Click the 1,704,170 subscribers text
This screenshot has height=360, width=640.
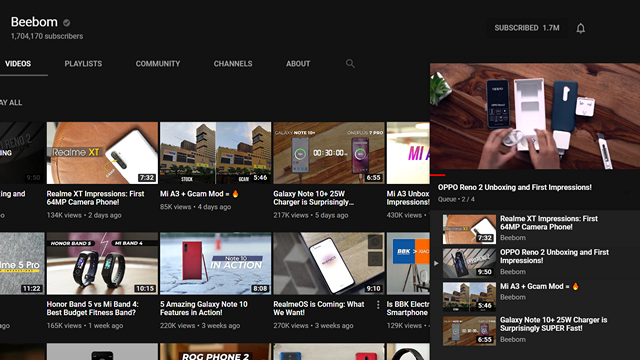[x=47, y=36]
